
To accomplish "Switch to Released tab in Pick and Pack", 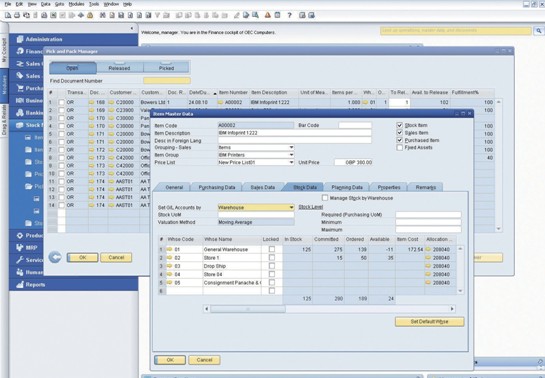I will [120, 68].
